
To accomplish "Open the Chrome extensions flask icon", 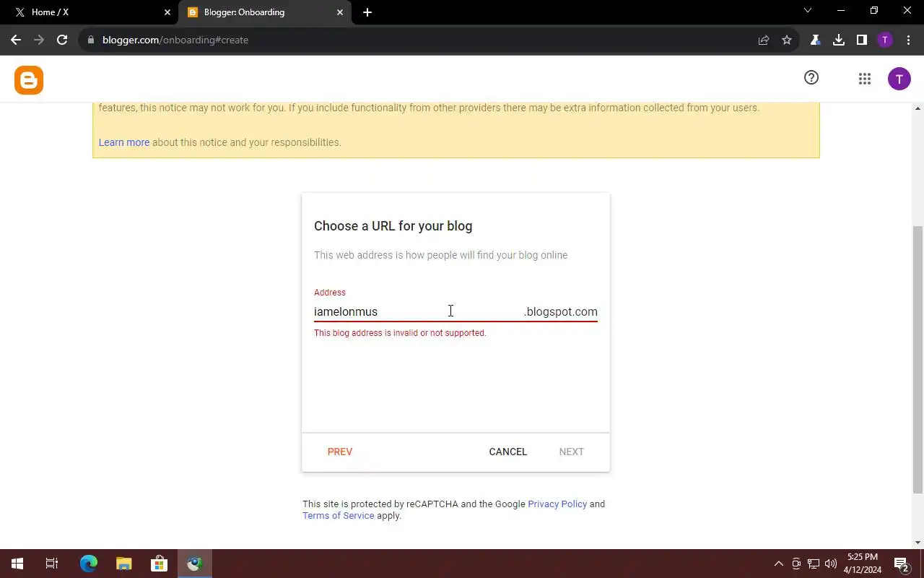I will click(x=816, y=40).
